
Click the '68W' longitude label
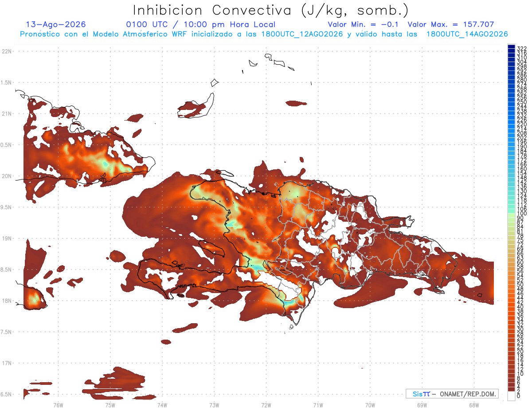tap(474, 404)
